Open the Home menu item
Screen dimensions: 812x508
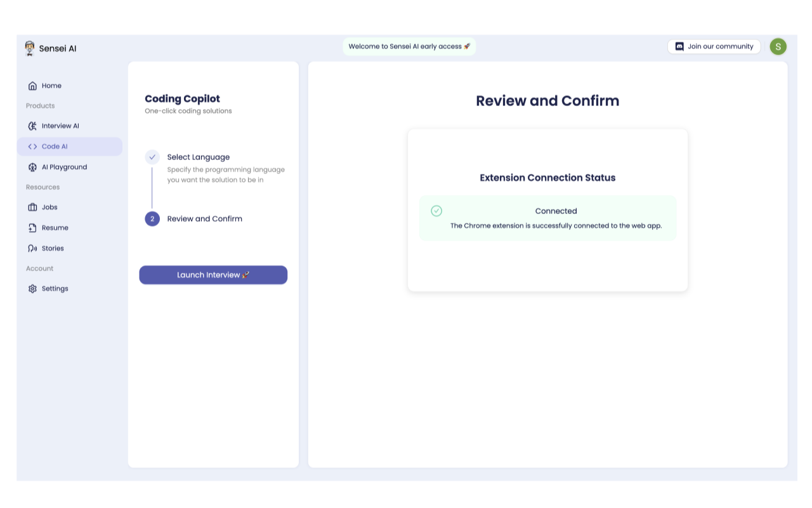pyautogui.click(x=51, y=86)
